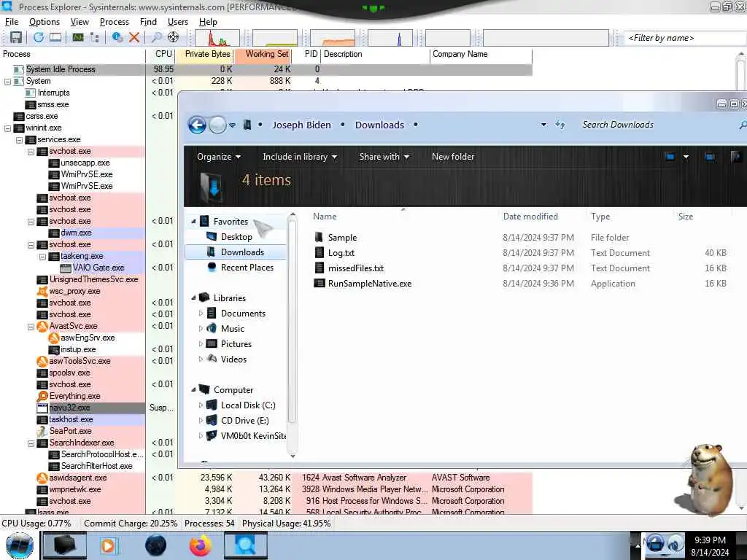The width and height of the screenshot is (747, 560).
Task: Click the Save toolbar icon in Process Explorer
Action: point(16,37)
